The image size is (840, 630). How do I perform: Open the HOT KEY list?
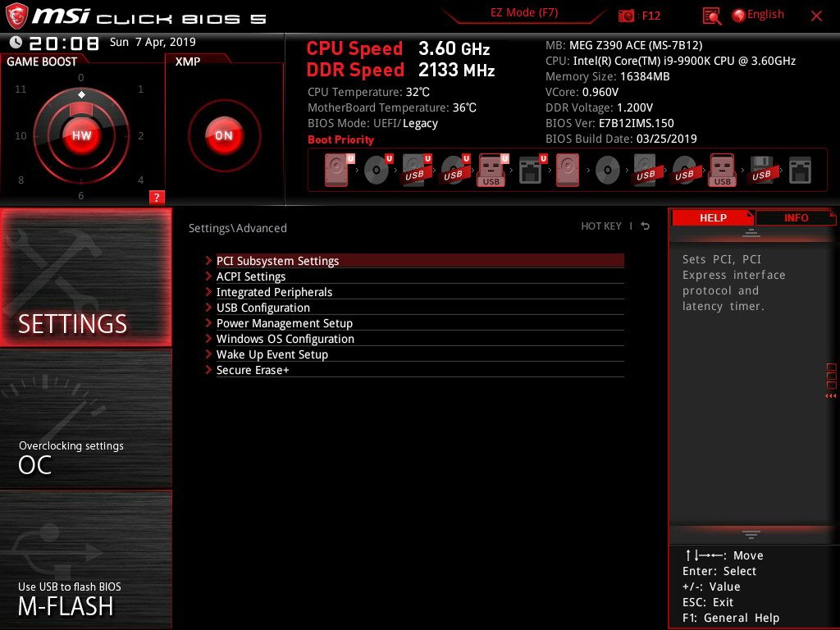[601, 226]
